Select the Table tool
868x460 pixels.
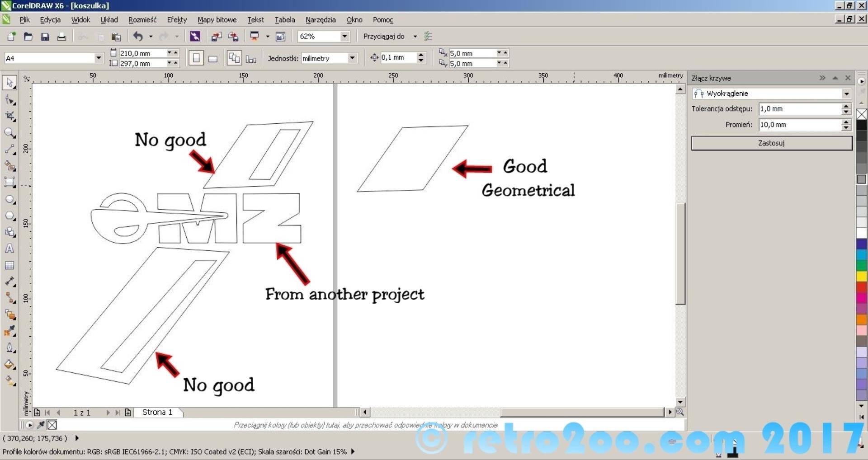[9, 265]
